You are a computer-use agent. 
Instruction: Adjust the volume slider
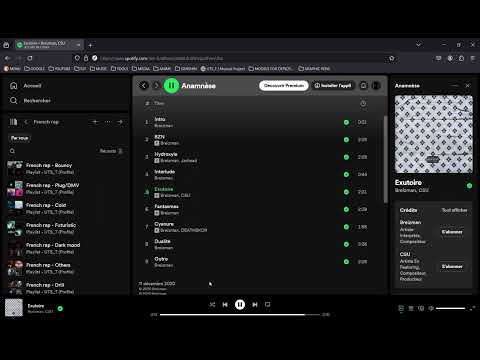click(450, 308)
